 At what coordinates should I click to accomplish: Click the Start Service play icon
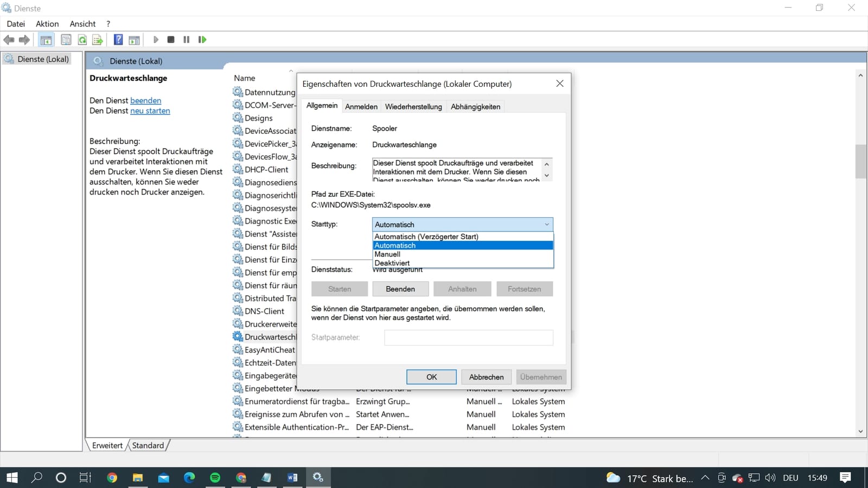tap(156, 40)
